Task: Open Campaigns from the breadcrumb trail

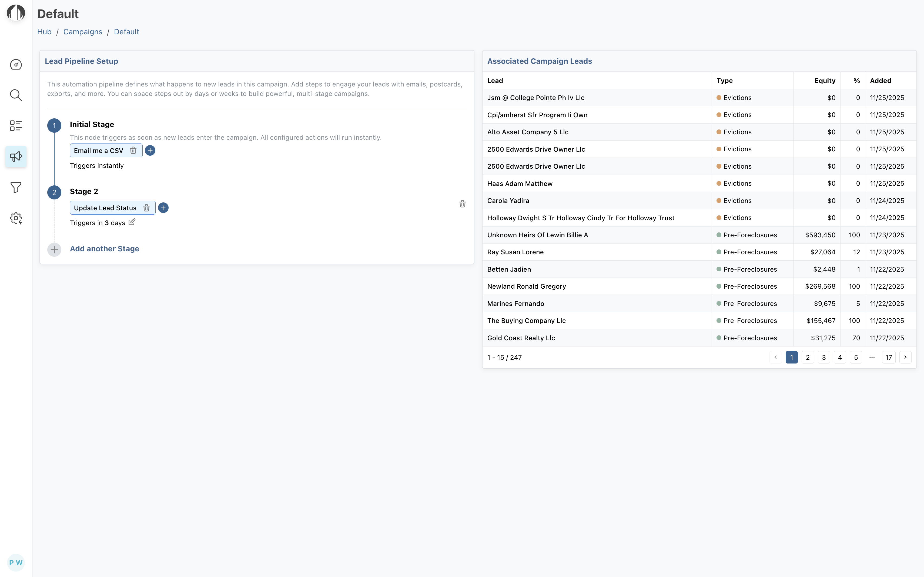Action: pos(82,32)
